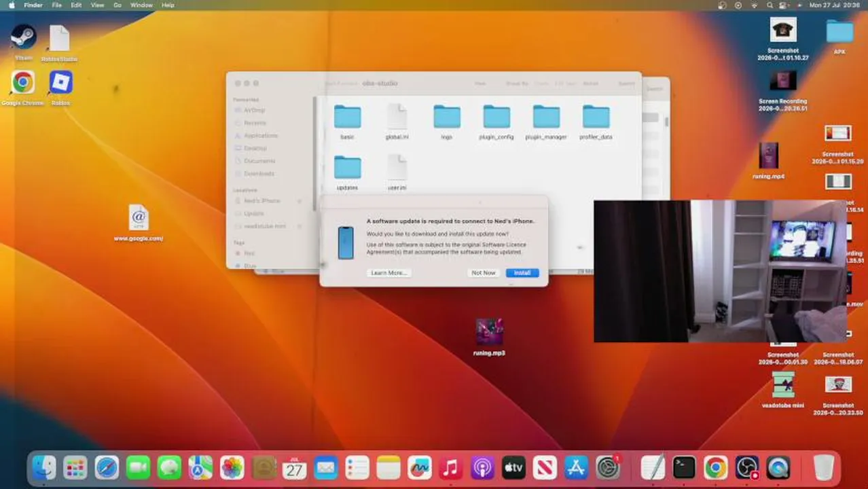Open Recents in Finder sidebar

[x=255, y=123]
